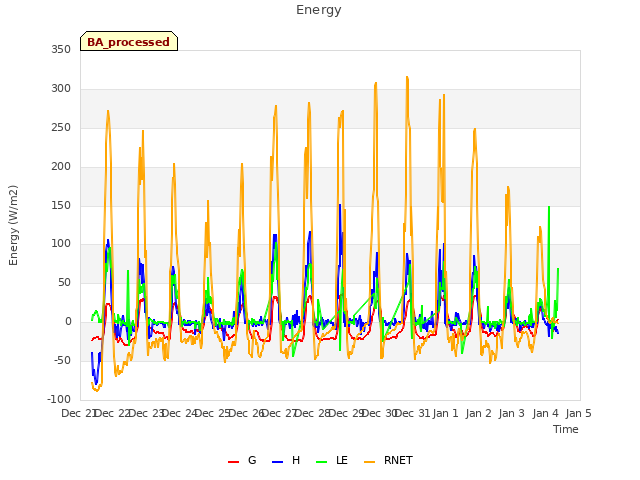Screen dimensions: 640x480
Task: Click the 150 y-axis tick label
Action: point(61,206)
